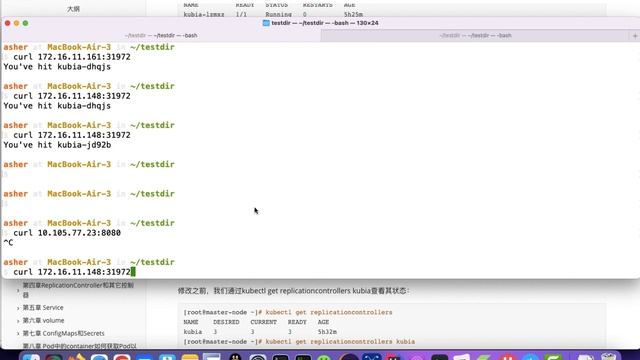Click the green cursor block after last command

(x=133, y=272)
